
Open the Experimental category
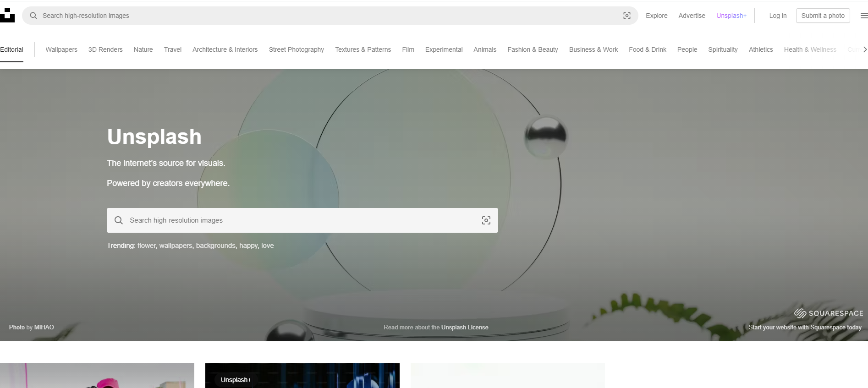(444, 49)
